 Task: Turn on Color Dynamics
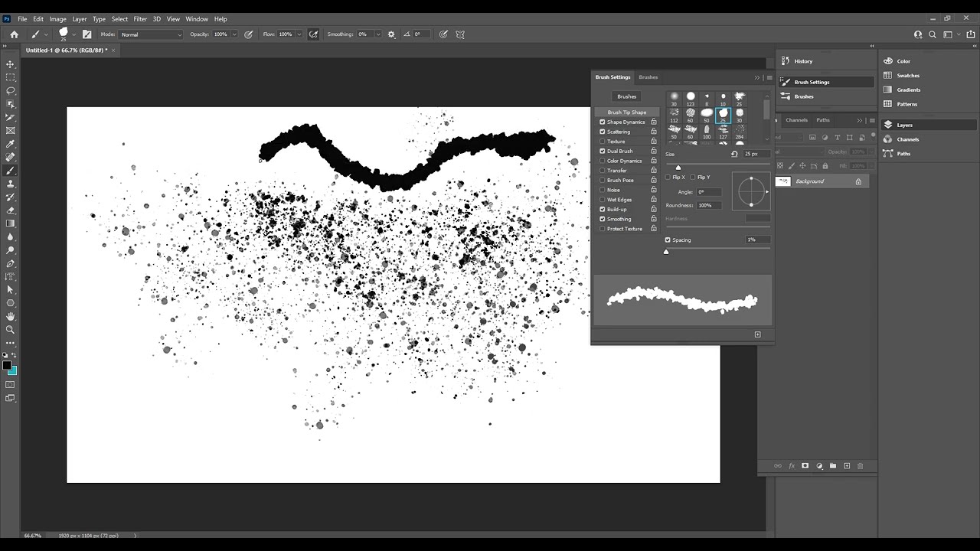[603, 161]
